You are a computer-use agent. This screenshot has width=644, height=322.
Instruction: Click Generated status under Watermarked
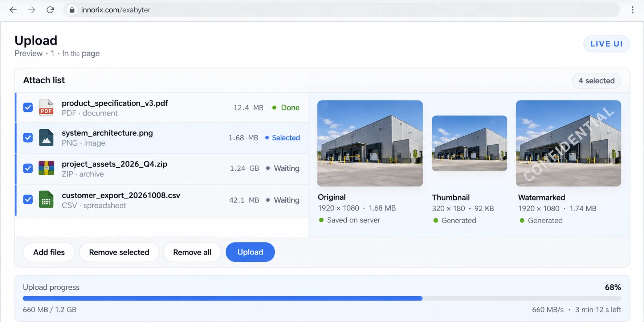[x=541, y=220]
